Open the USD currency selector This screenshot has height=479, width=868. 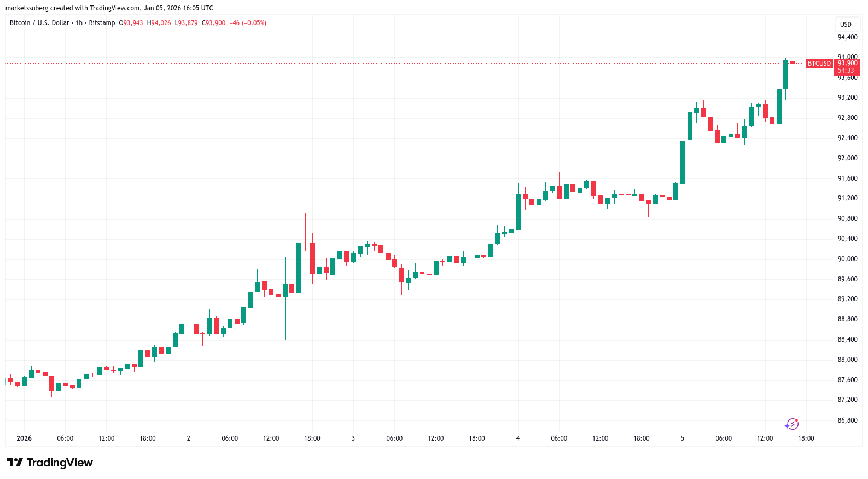[846, 24]
